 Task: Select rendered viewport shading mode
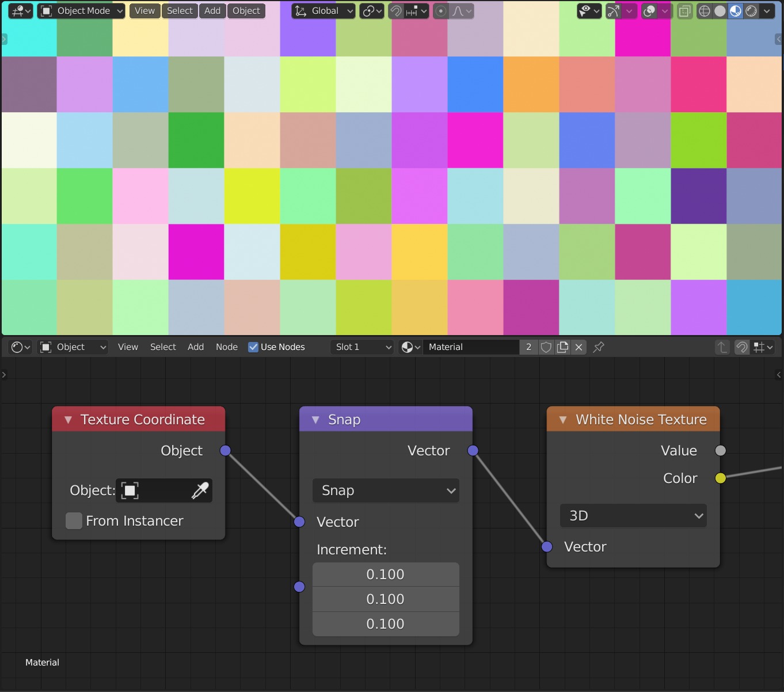(751, 11)
